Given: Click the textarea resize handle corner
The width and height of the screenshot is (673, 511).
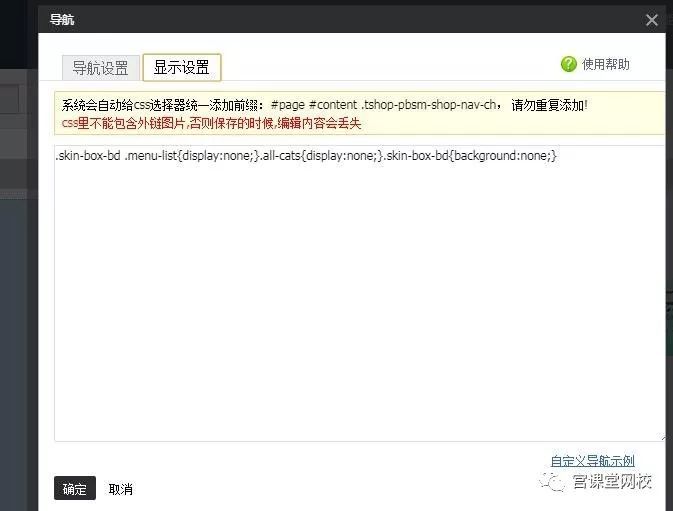Looking at the screenshot, I should [x=663, y=438].
